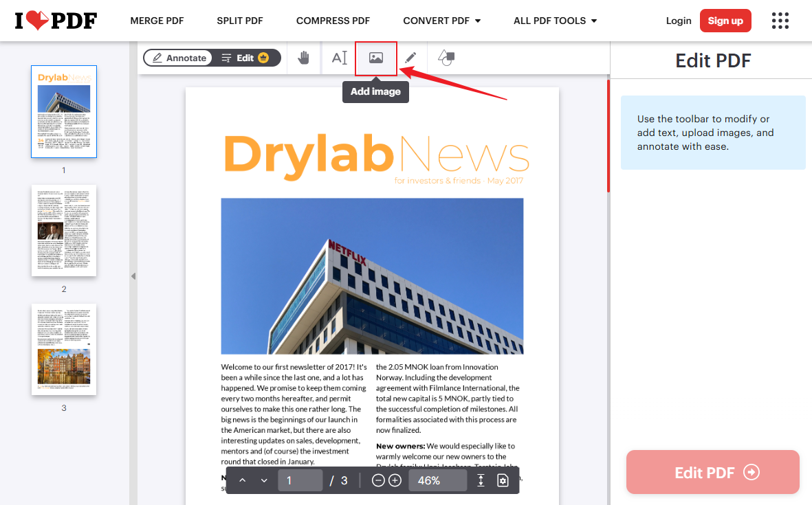Screen dimensions: 812x505
Task: Click the Sign up button
Action: [725, 21]
